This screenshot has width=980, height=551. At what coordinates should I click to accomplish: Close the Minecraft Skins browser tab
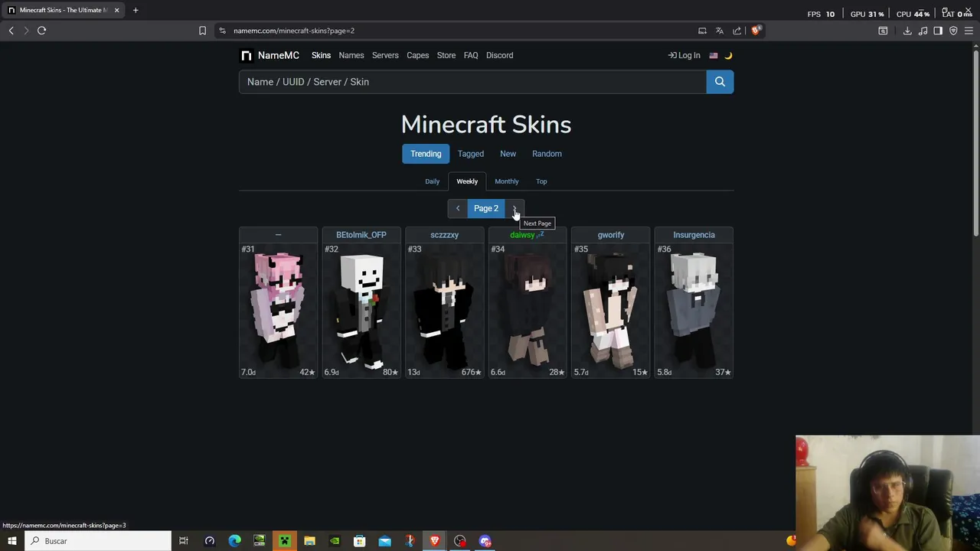click(x=116, y=10)
